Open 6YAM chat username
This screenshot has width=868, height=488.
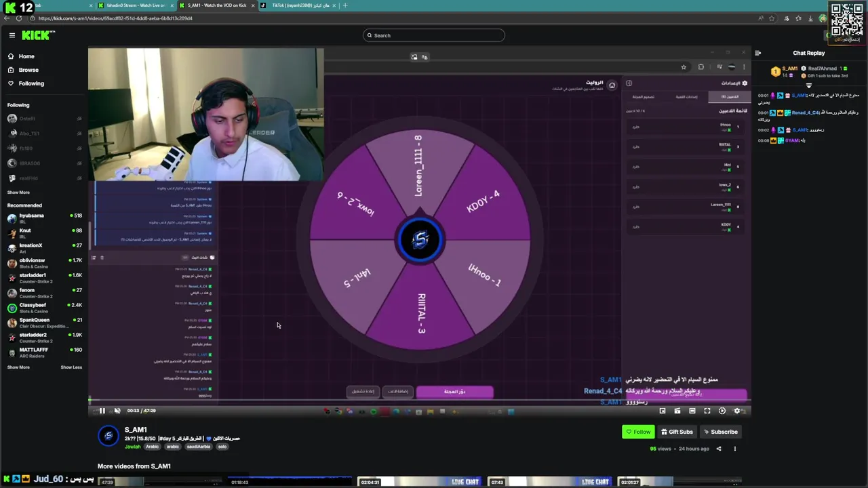tap(793, 140)
